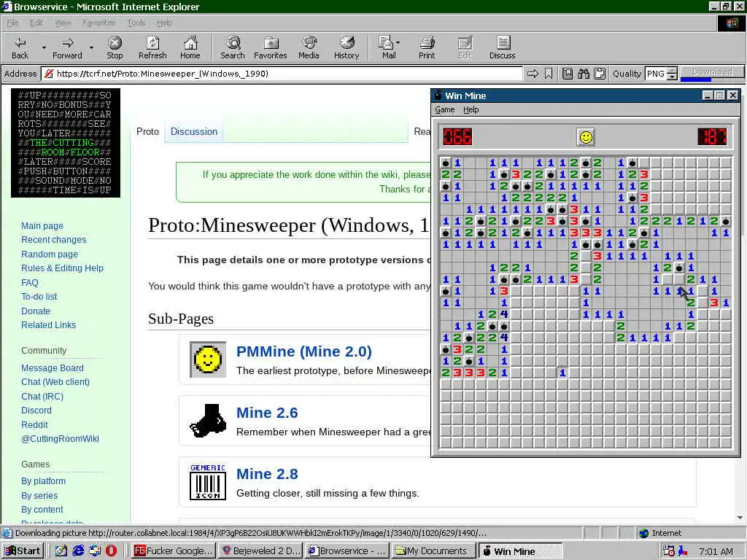Click the address bar URL field
747x560 pixels.
(282, 74)
